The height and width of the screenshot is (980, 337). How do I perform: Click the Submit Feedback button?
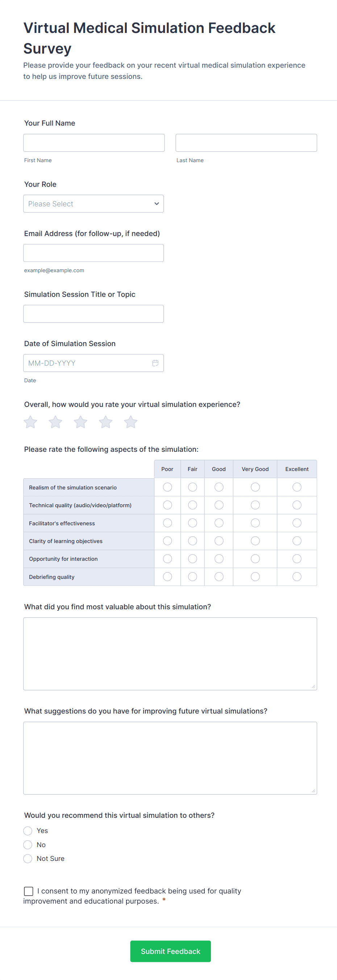pyautogui.click(x=170, y=951)
